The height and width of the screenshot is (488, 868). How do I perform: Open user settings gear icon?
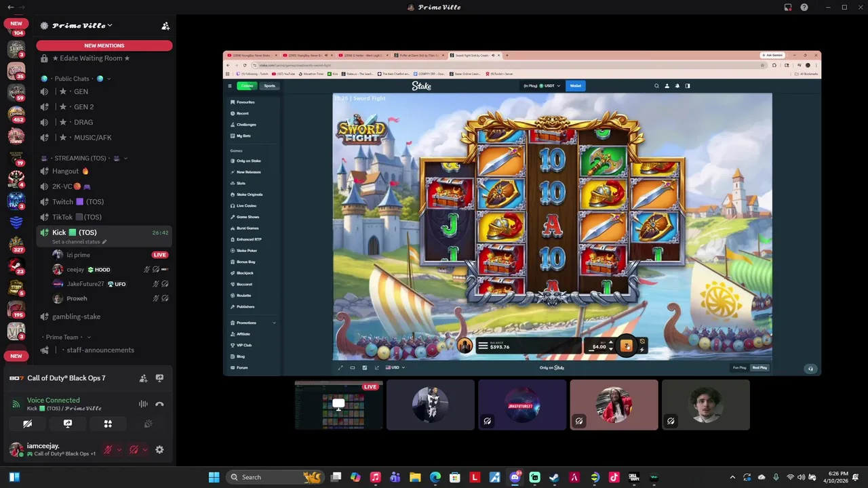(159, 449)
